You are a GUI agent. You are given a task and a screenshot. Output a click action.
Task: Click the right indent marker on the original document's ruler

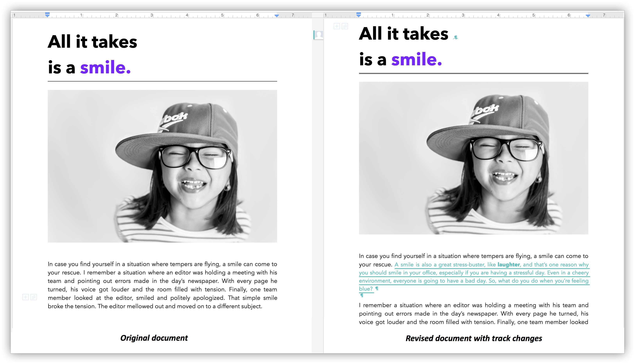(x=277, y=16)
